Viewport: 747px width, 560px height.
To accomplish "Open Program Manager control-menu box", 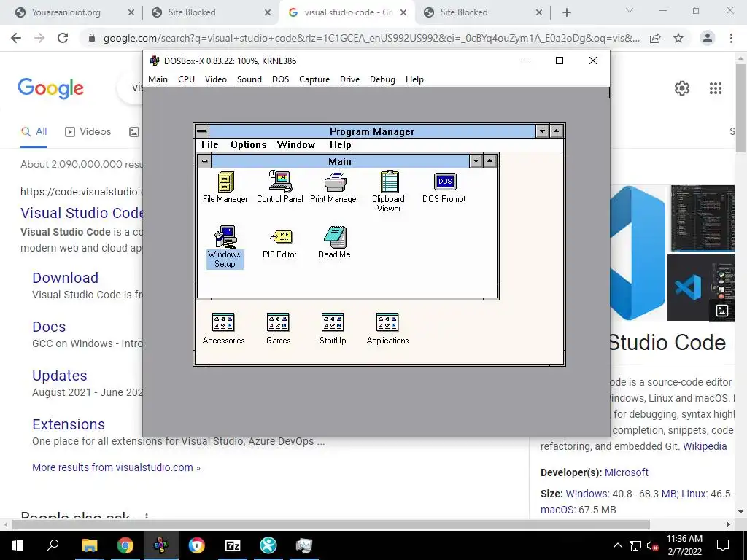I will coord(202,131).
